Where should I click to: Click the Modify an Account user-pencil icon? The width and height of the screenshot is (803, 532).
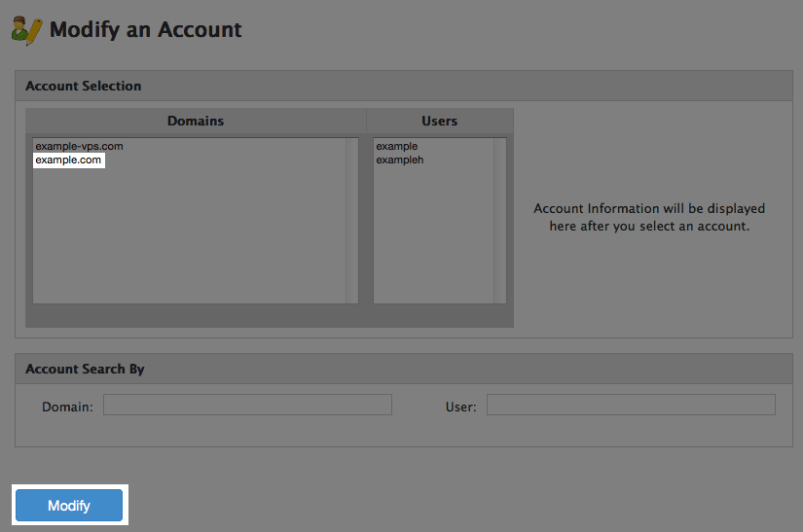tap(26, 31)
